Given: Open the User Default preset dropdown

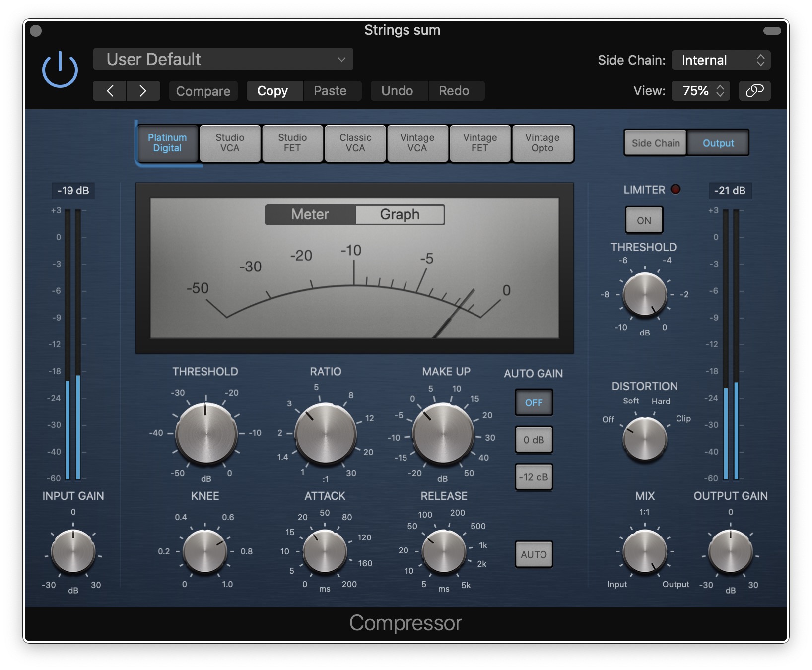Looking at the screenshot, I should click(223, 60).
